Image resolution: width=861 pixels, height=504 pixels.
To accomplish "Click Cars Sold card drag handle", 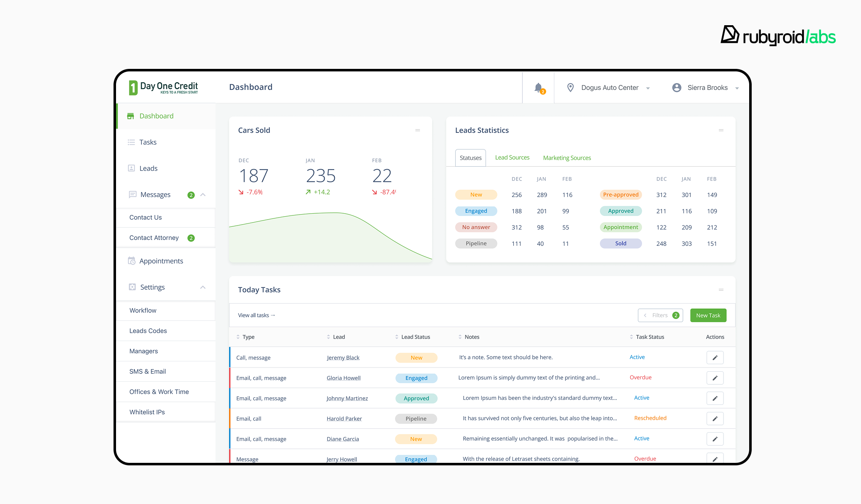I will pos(417,130).
